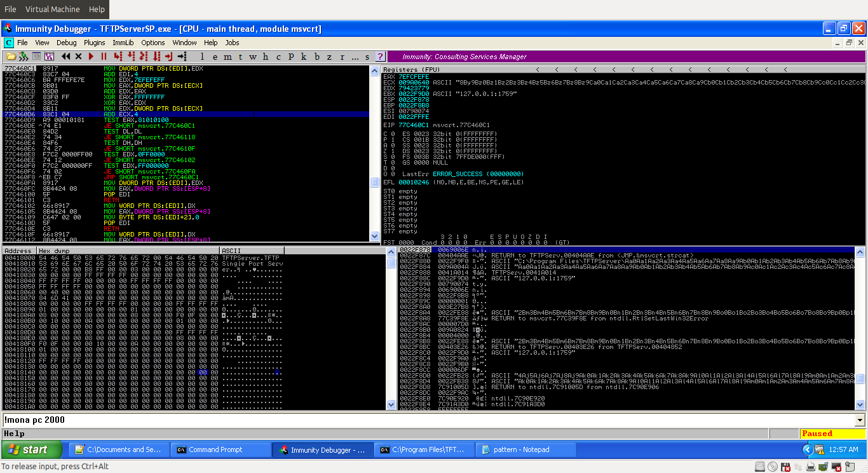Open the File menu in Immunity Debugger

coord(22,43)
